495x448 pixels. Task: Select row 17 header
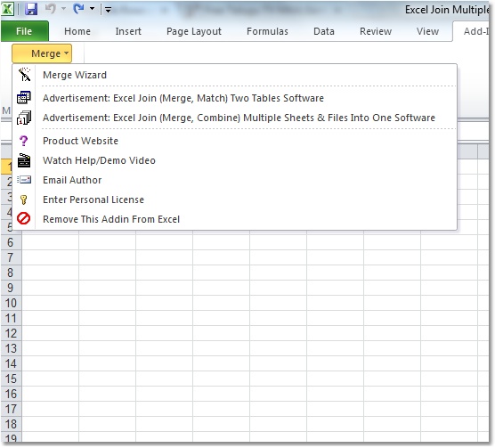click(x=11, y=409)
